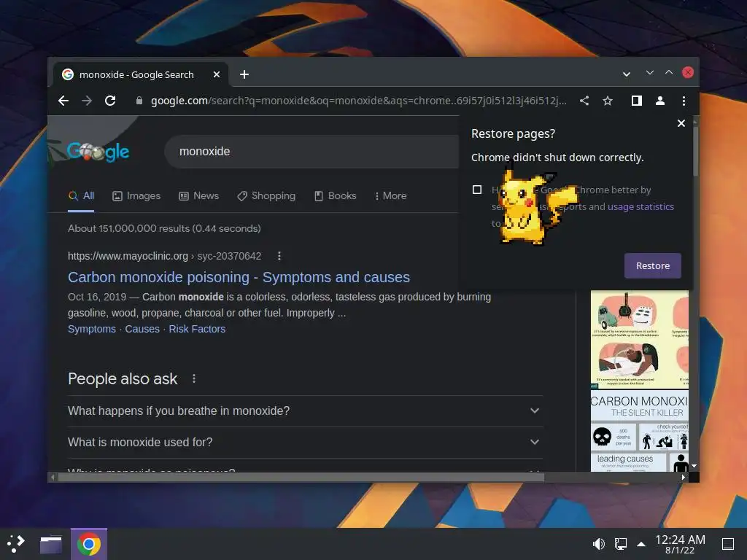Click the horizontal scrollbar at window bottom
747x560 pixels.
tap(301, 477)
